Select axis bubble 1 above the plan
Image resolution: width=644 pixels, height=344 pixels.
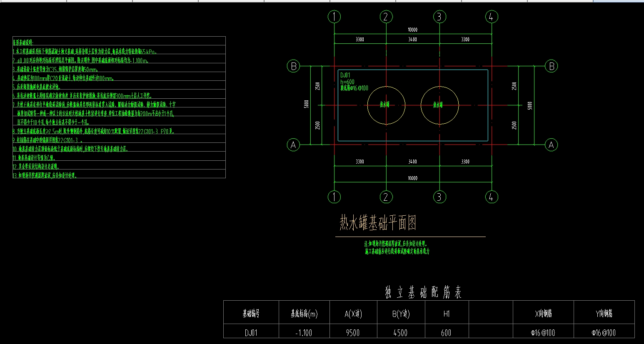coord(334,17)
